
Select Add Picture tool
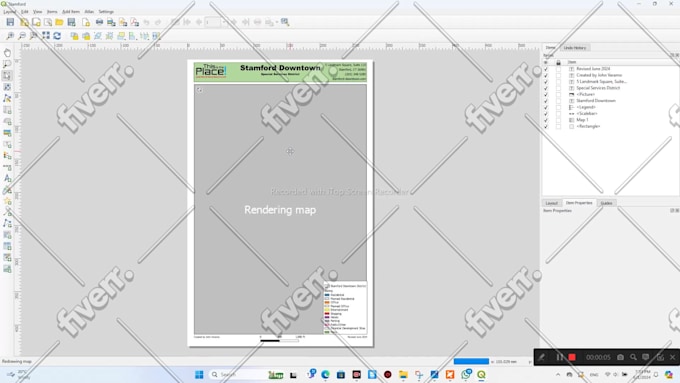[7, 133]
